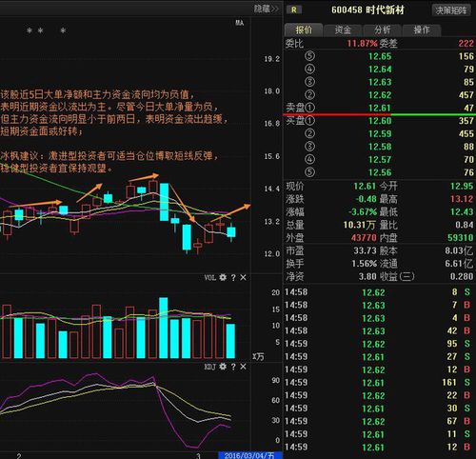
Task: Open VOL indicator help question mark
Action: coord(233,278)
